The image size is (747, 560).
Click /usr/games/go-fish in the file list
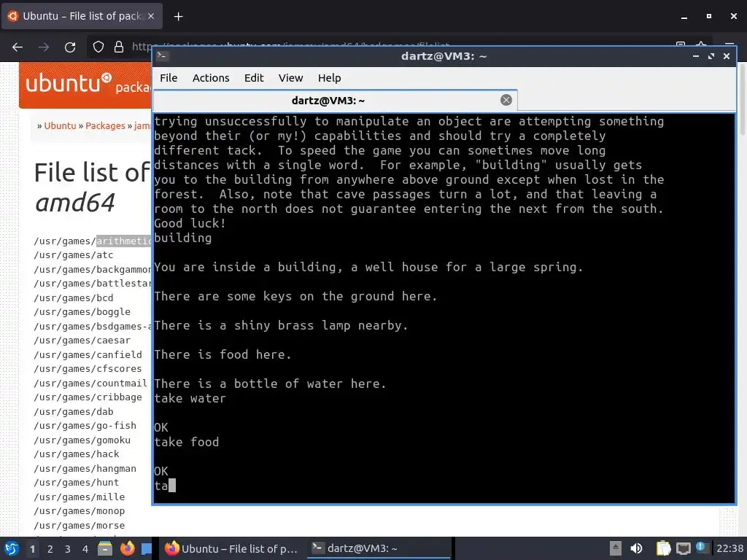[x=85, y=426]
